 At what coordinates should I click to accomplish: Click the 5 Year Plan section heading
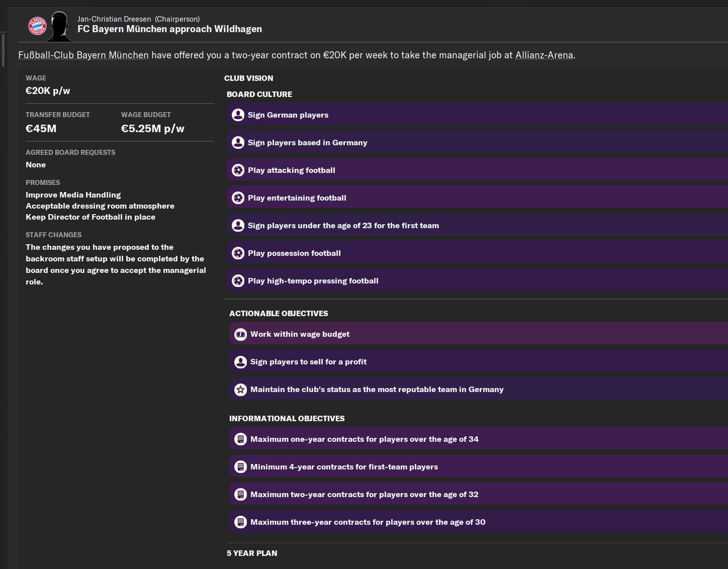252,553
